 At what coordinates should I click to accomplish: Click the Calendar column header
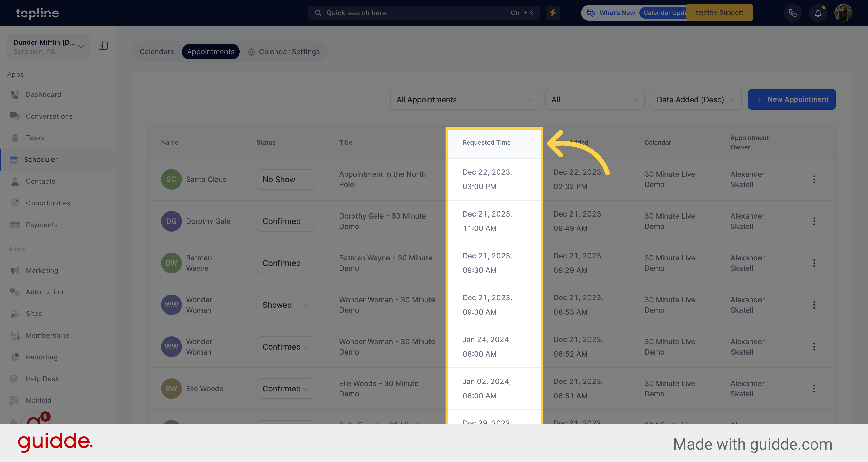[x=657, y=143]
